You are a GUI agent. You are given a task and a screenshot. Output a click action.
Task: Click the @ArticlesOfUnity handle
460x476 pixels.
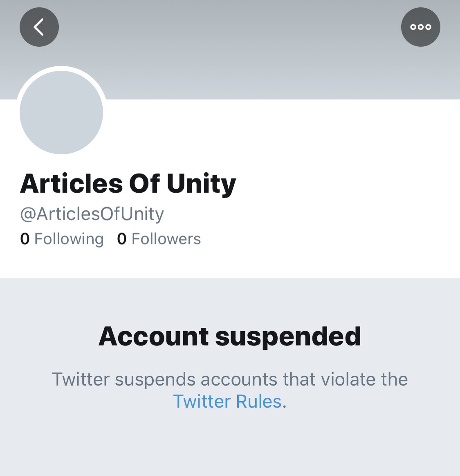coord(92,214)
